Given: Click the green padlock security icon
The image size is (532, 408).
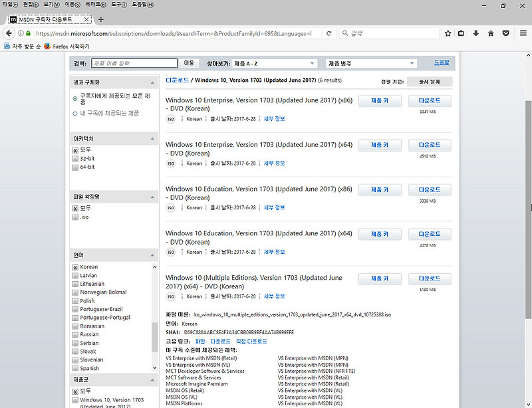Looking at the screenshot, I should [x=28, y=33].
